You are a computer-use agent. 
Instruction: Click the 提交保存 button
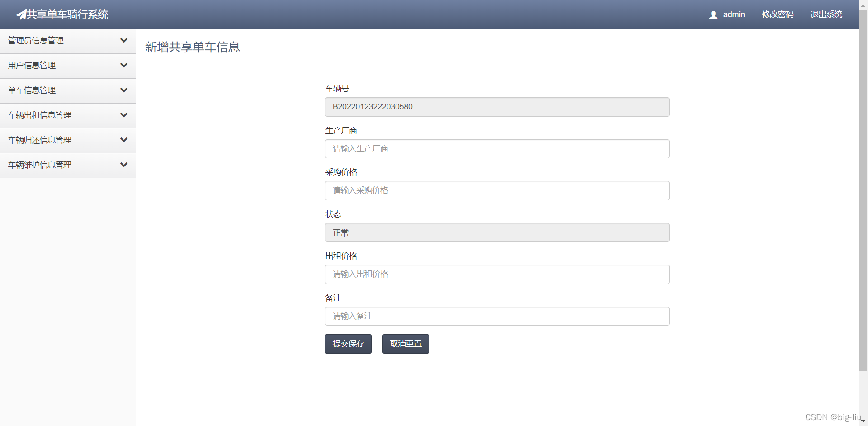(348, 344)
